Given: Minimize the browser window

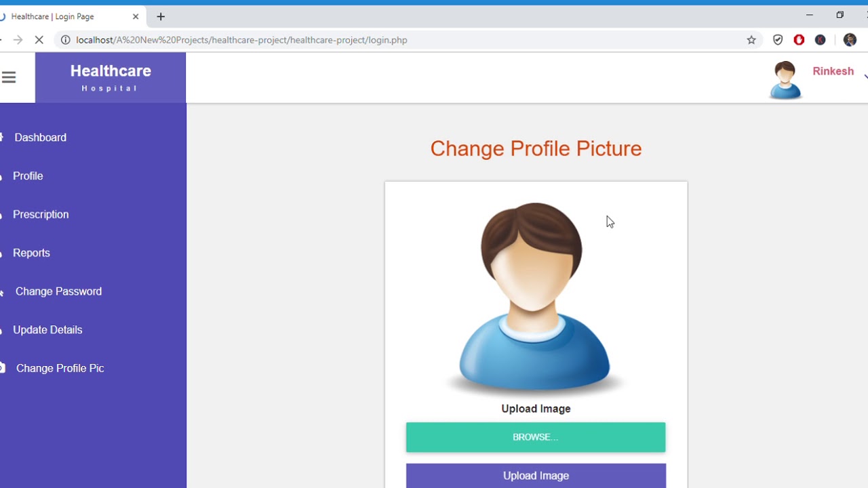Looking at the screenshot, I should (809, 15).
